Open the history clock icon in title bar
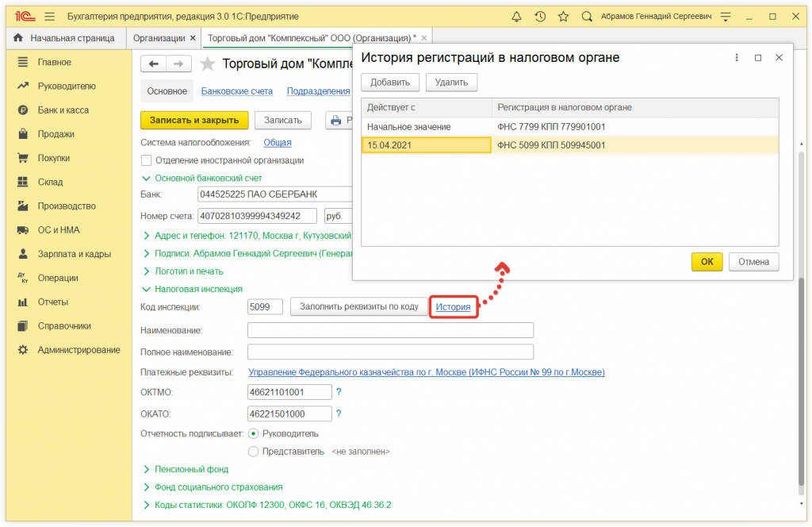 point(540,17)
